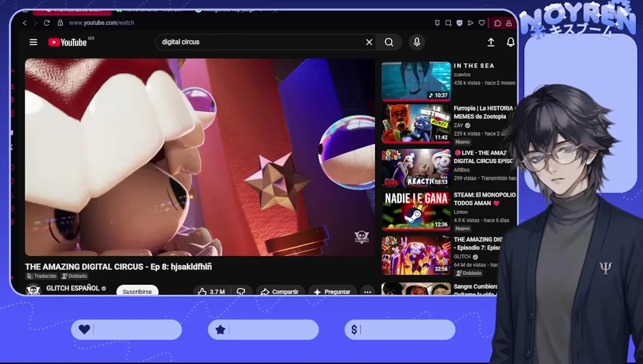Click the 'Doblado' badge under the video title
Image resolution: width=643 pixels, height=364 pixels.
coord(74,276)
